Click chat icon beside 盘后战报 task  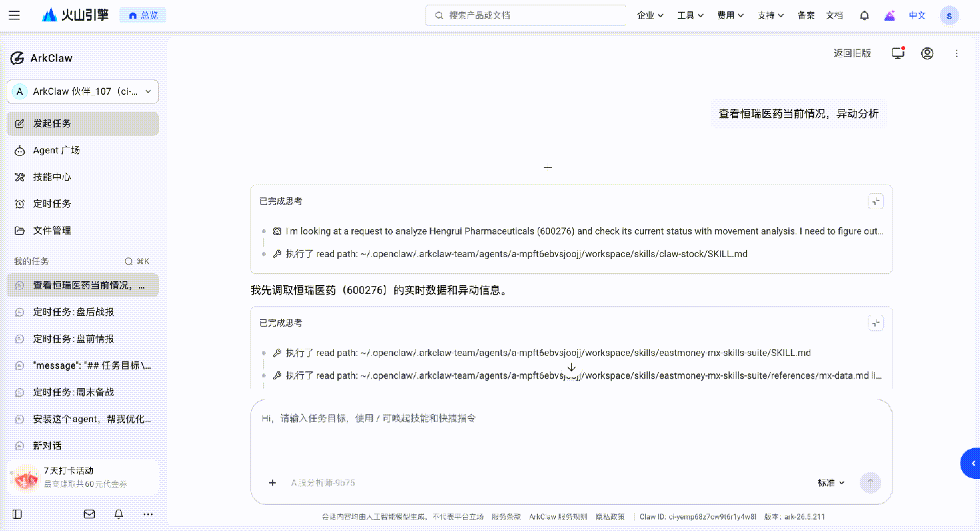click(19, 312)
